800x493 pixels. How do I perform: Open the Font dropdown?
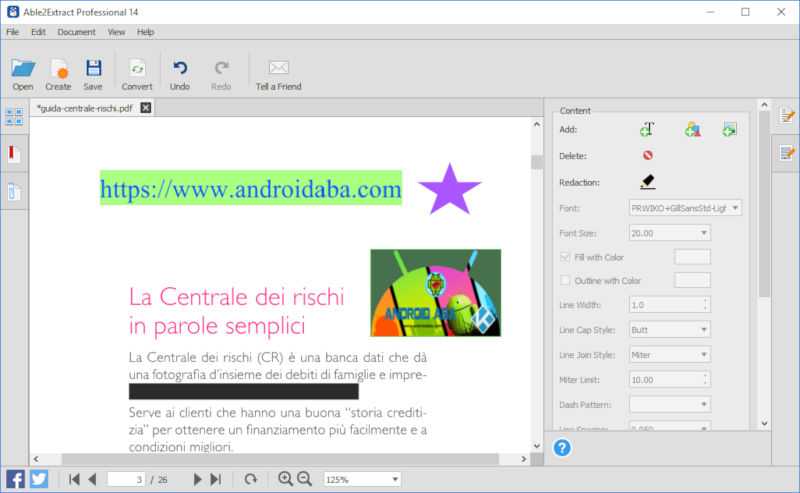pyautogui.click(x=685, y=208)
